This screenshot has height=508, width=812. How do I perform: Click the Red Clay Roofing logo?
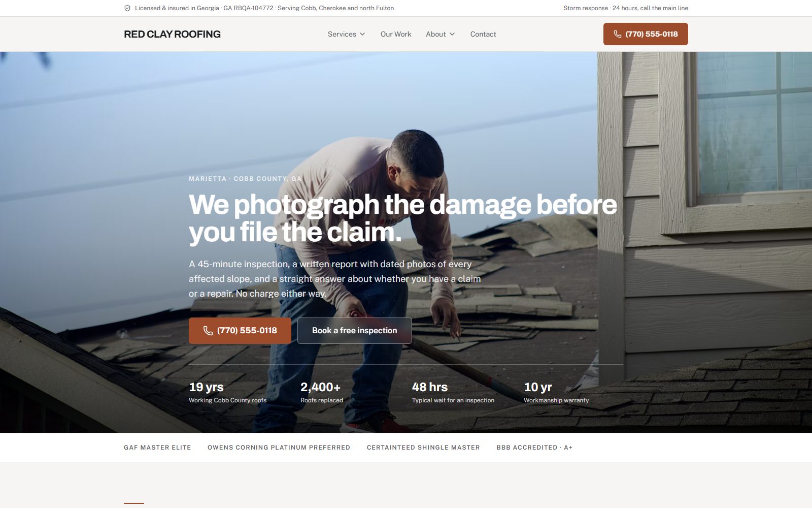pyautogui.click(x=172, y=34)
